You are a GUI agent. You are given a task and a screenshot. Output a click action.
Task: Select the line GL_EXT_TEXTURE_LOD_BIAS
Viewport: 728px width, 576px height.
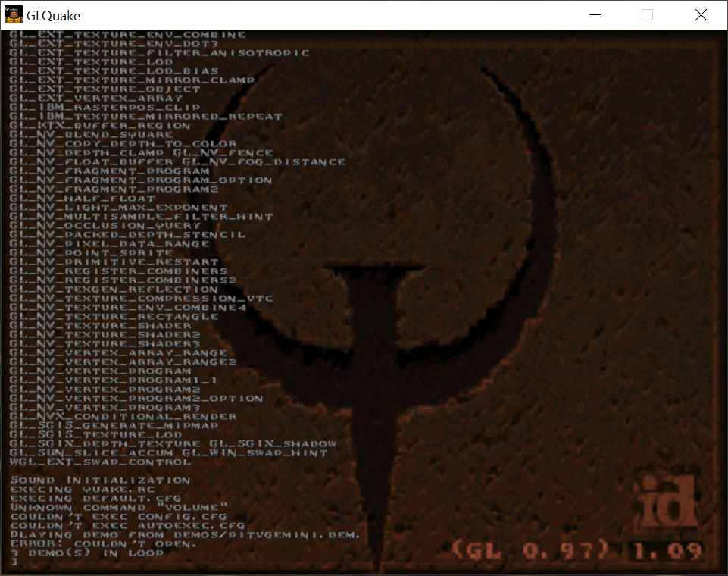[x=114, y=71]
